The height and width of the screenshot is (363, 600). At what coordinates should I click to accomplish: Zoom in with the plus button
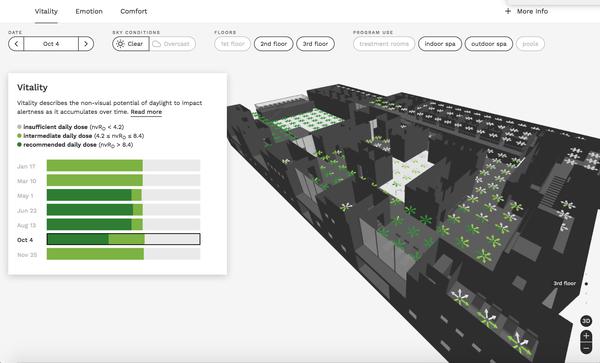(x=586, y=336)
